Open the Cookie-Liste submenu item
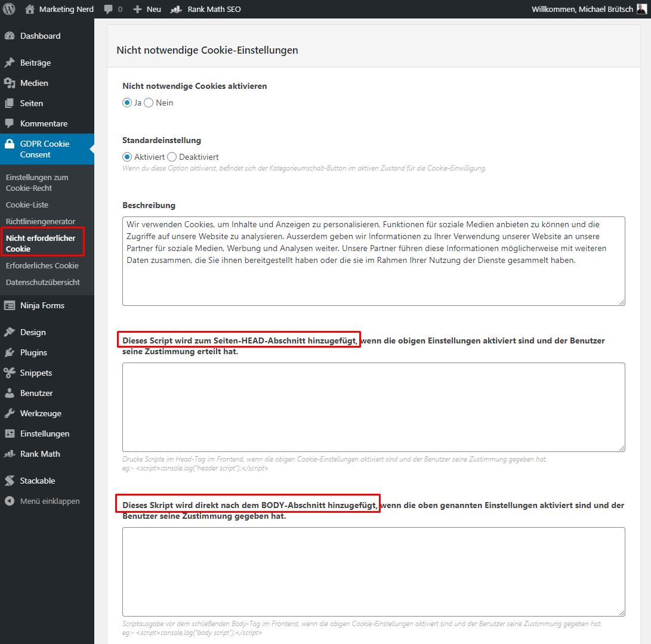Screen dimensions: 651x644 (x=27, y=205)
